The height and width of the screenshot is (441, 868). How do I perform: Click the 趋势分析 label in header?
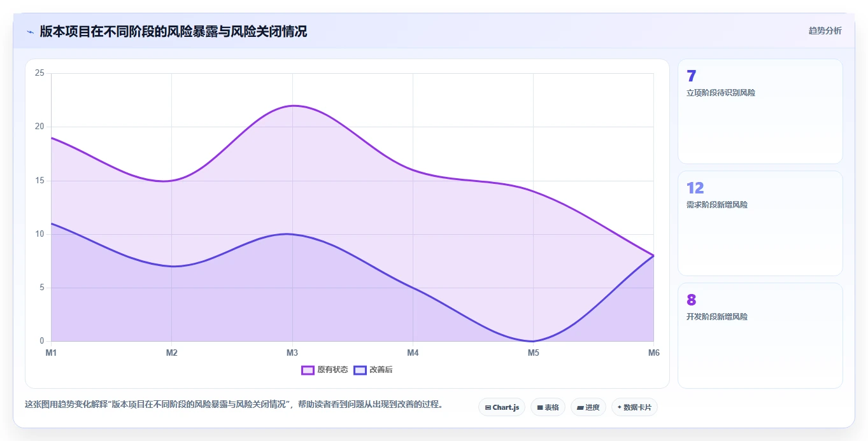pos(825,31)
